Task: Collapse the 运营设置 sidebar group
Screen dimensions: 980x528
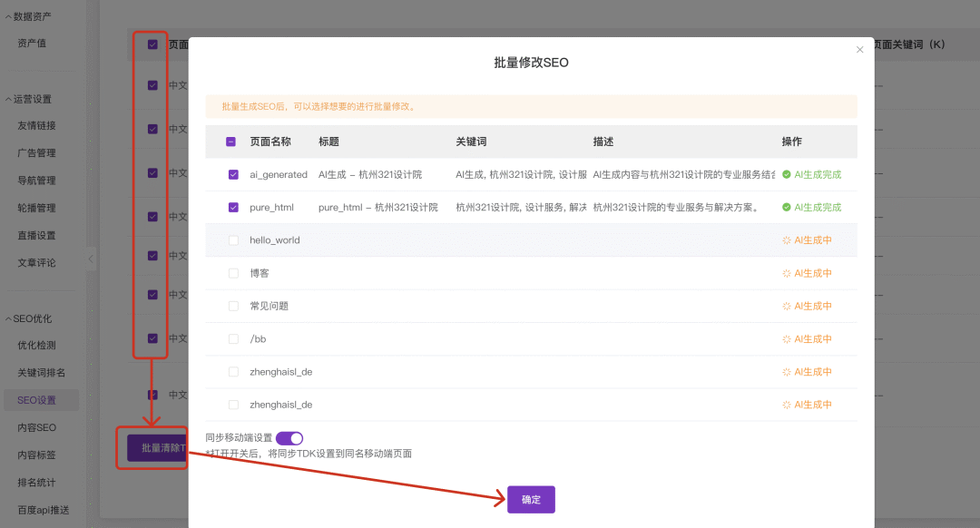Action: coord(9,99)
